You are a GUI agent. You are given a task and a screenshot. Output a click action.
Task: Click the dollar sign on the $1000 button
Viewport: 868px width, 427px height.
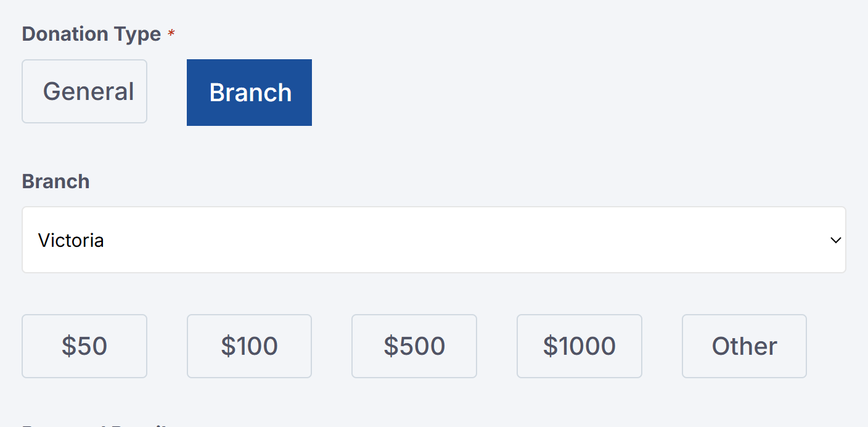[x=550, y=346]
